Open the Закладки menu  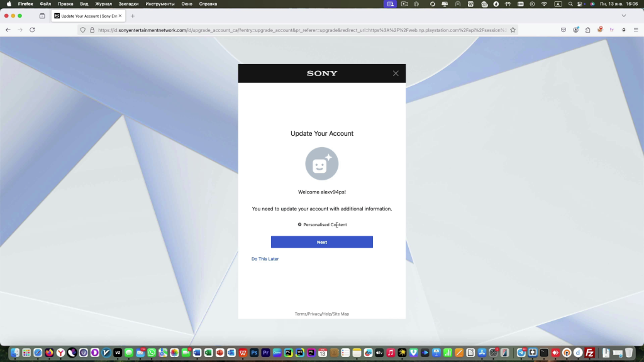click(x=128, y=4)
